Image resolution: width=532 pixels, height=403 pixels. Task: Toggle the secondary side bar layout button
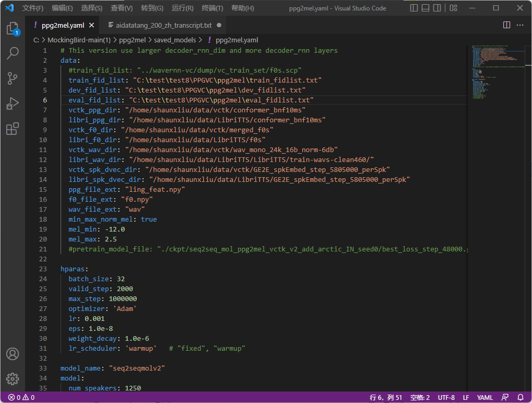(437, 8)
